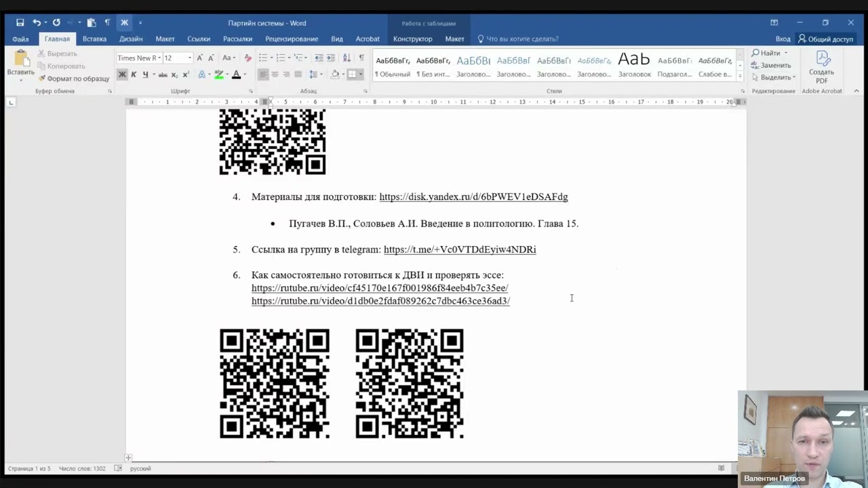This screenshot has width=868, height=488.
Task: Click the Что вы хотите сделать search field
Action: [x=517, y=39]
